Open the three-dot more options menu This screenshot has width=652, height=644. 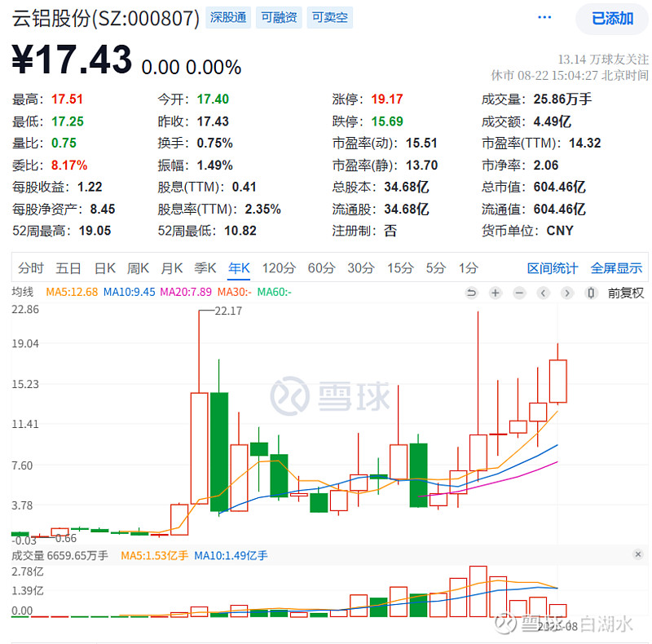click(x=544, y=17)
